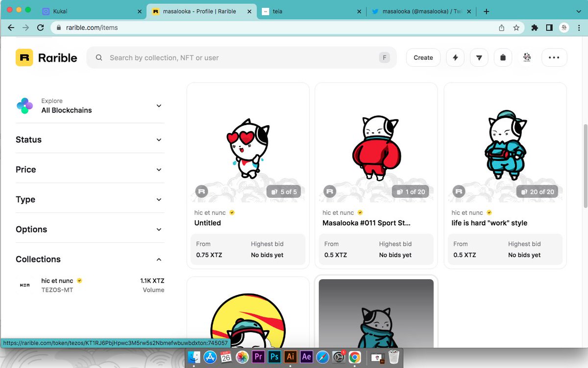Viewport: 588px width, 368px height.
Task: Open Illustrator from the Dock
Action: point(291,357)
